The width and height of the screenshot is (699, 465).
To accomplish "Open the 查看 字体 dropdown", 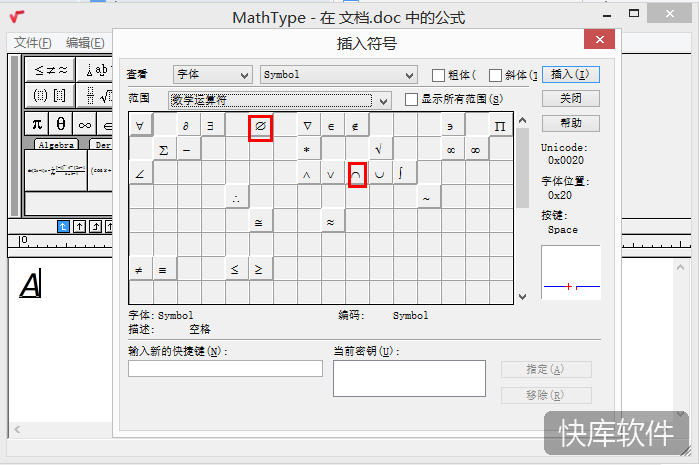I will tap(213, 74).
